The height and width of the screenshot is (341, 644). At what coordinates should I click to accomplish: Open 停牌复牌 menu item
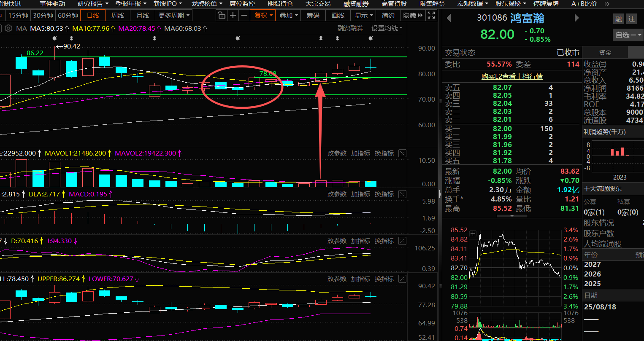click(546, 4)
